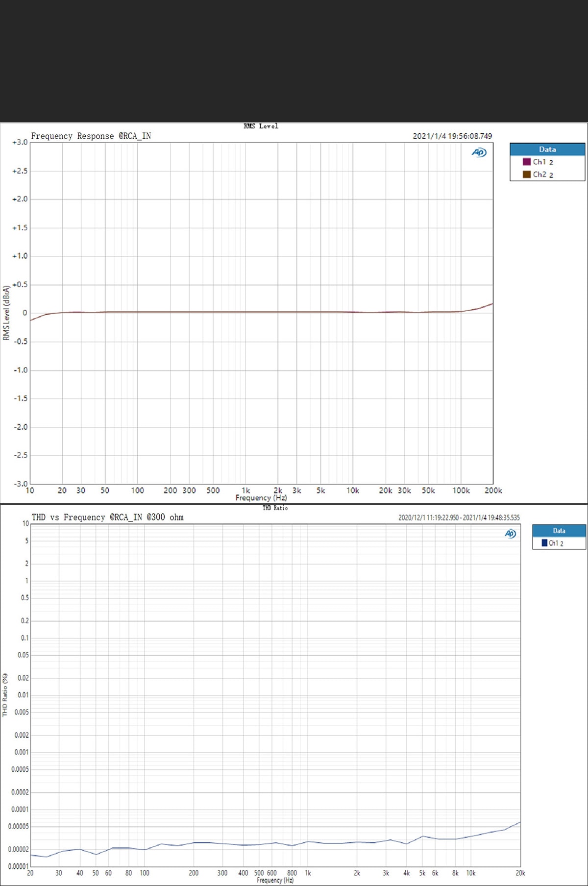Click the 2021/1/4 19:56:08.749 timestamp
Viewport: 588px width, 886px height.
pos(452,136)
